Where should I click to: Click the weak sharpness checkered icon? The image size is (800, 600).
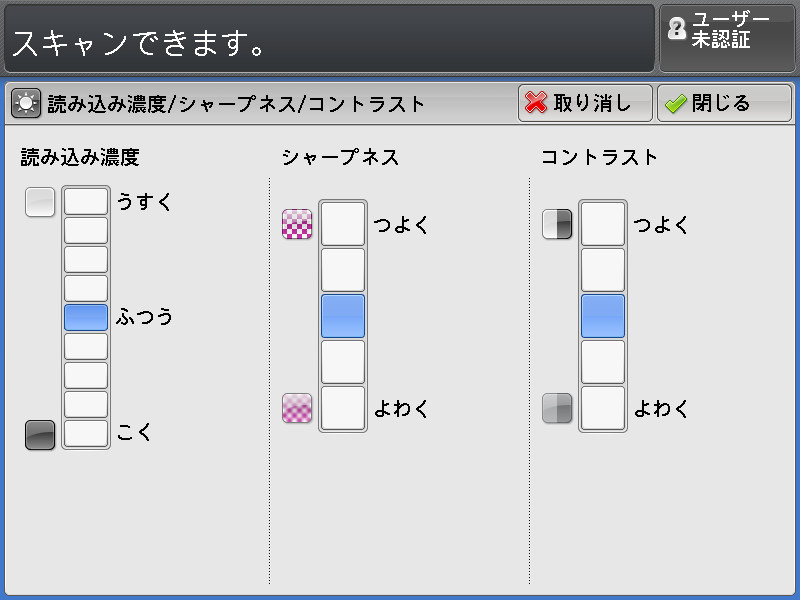coord(297,408)
